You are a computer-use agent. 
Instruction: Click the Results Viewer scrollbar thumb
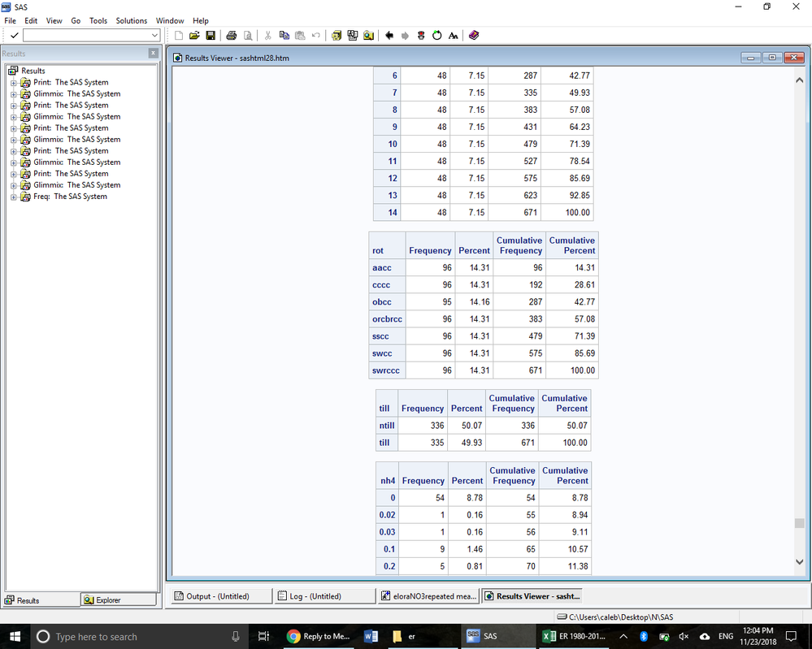coord(799,523)
